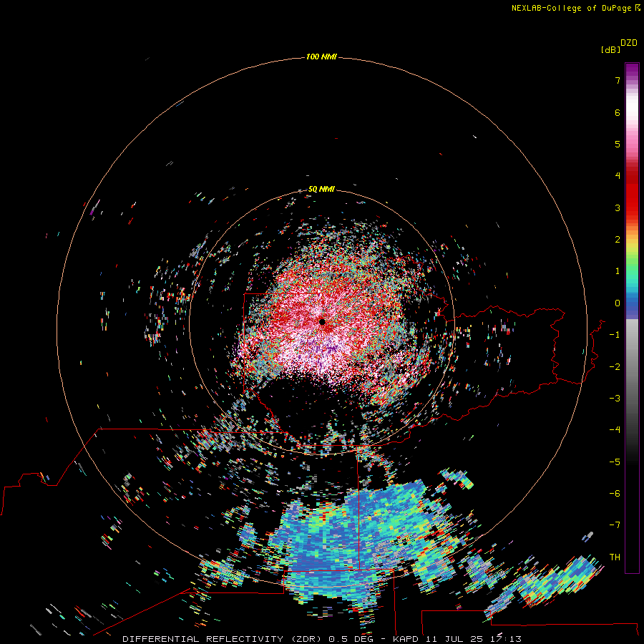Click the -6 value on color scale

[615, 494]
